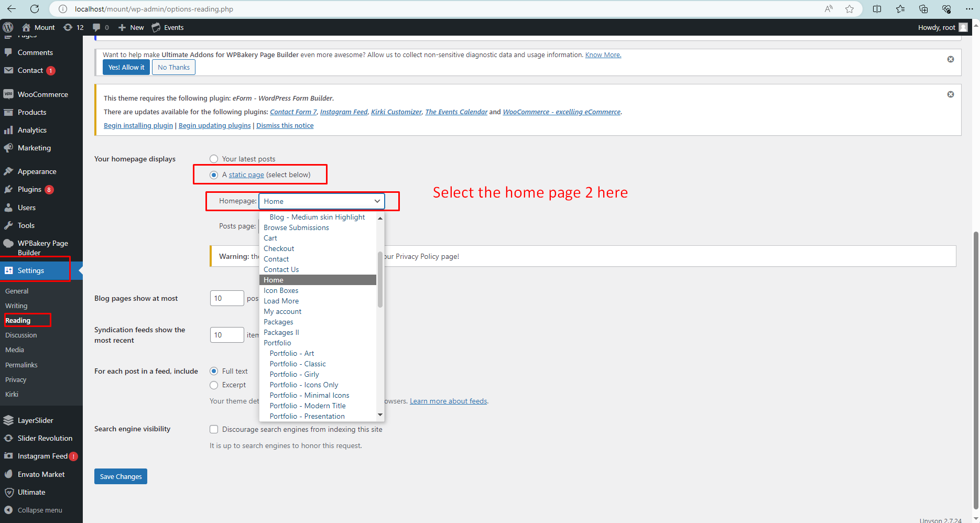Open Learn more about feeds link
Viewport: 980px width, 523px height.
point(449,401)
